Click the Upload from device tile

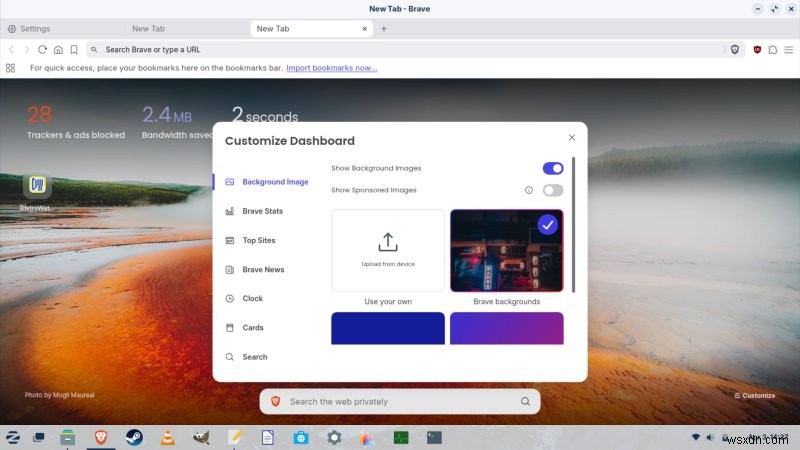(x=388, y=251)
